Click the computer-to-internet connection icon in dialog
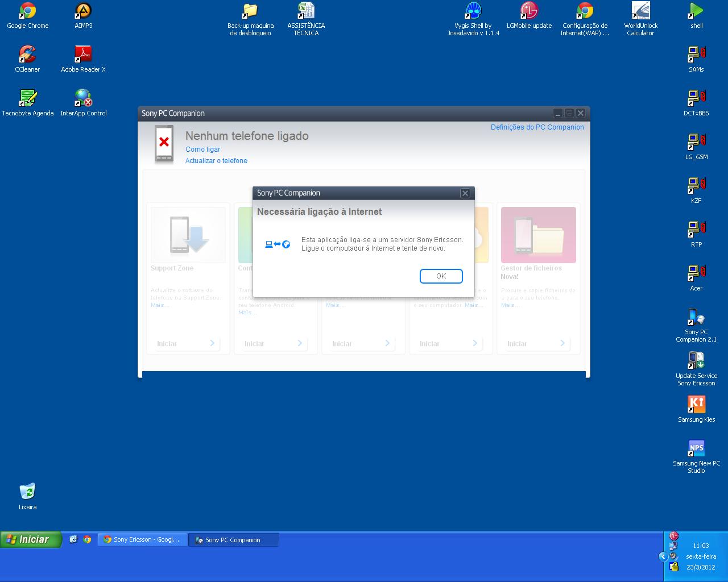This screenshot has height=582, width=728. 278,244
